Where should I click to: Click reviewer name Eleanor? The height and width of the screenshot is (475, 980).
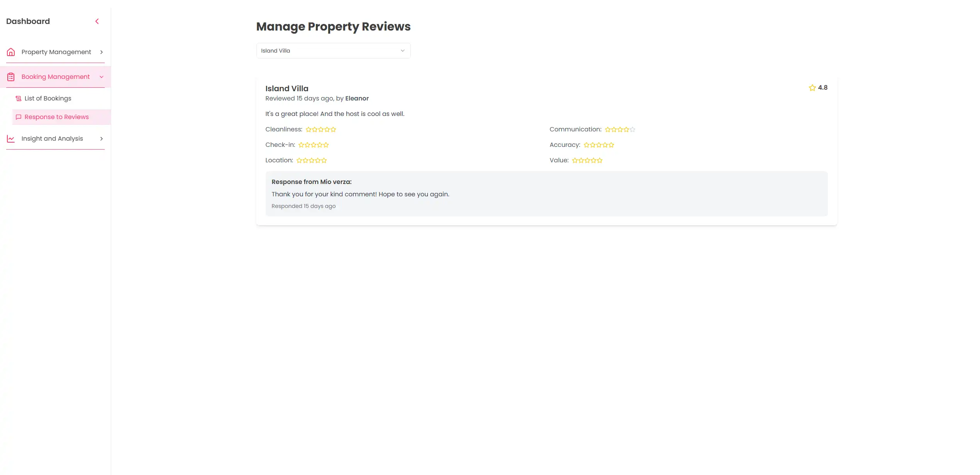coord(357,99)
